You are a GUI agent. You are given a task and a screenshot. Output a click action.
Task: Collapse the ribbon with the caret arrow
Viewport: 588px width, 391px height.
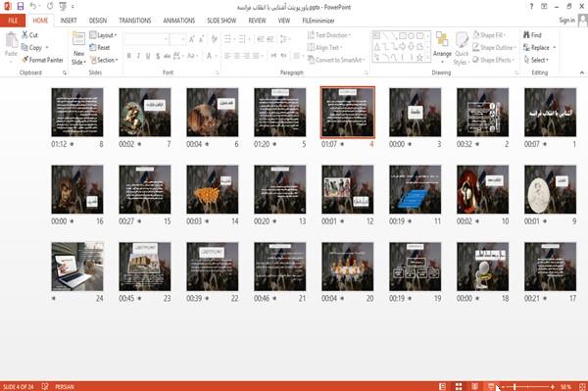click(582, 73)
